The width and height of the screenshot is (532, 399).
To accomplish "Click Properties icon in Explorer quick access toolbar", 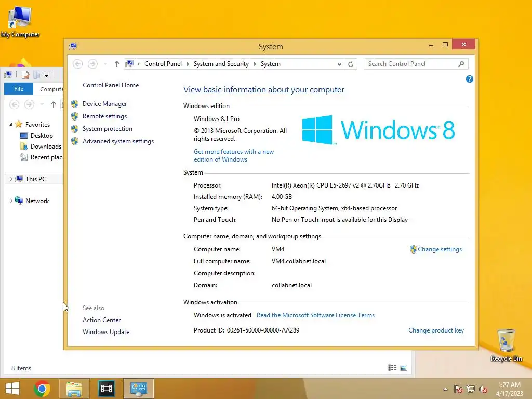I will [x=25, y=75].
